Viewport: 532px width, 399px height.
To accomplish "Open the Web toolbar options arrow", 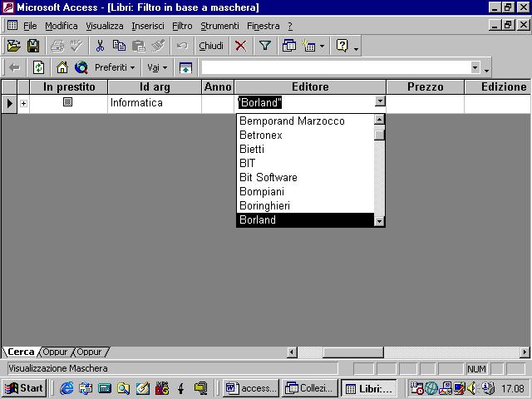I will [x=486, y=71].
